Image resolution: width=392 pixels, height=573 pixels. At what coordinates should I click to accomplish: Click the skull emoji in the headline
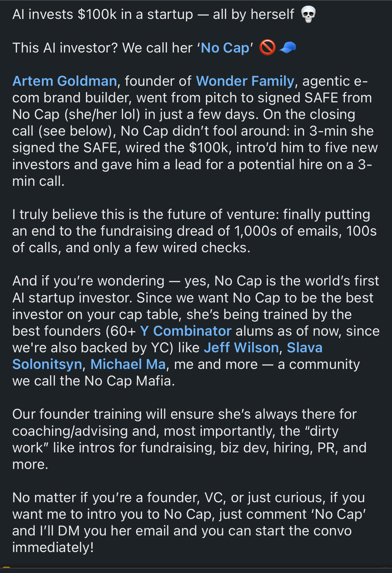coord(308,15)
